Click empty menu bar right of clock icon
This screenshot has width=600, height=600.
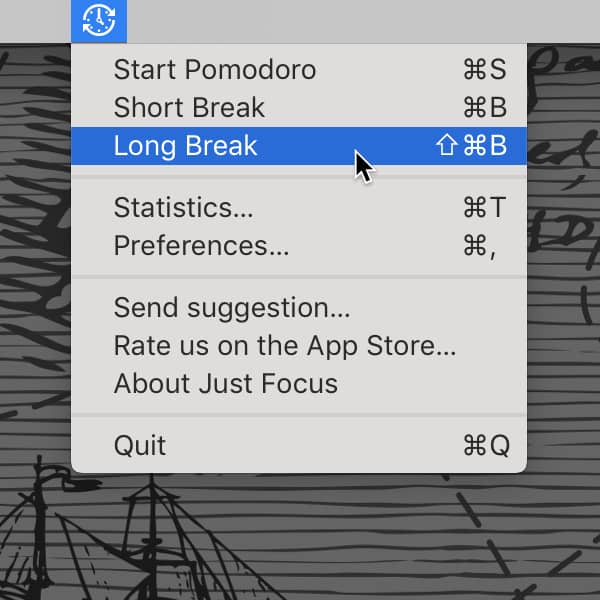click(363, 21)
